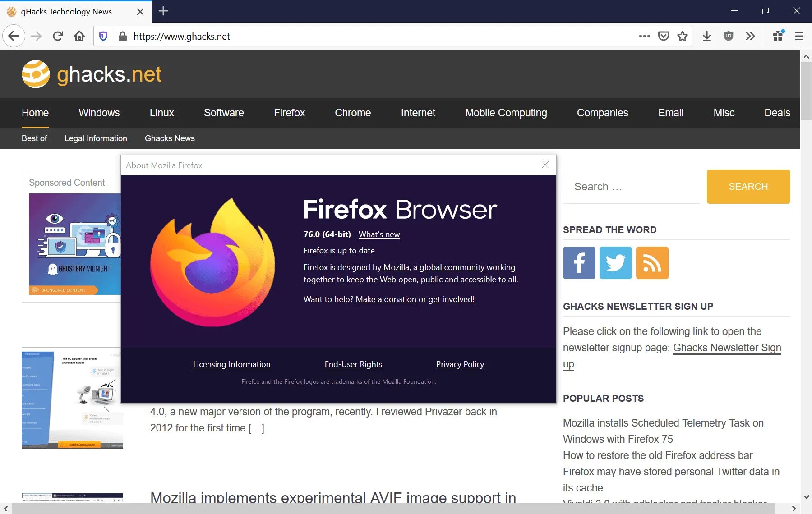Open Ghacks Newsletter Sign up link

pos(727,348)
